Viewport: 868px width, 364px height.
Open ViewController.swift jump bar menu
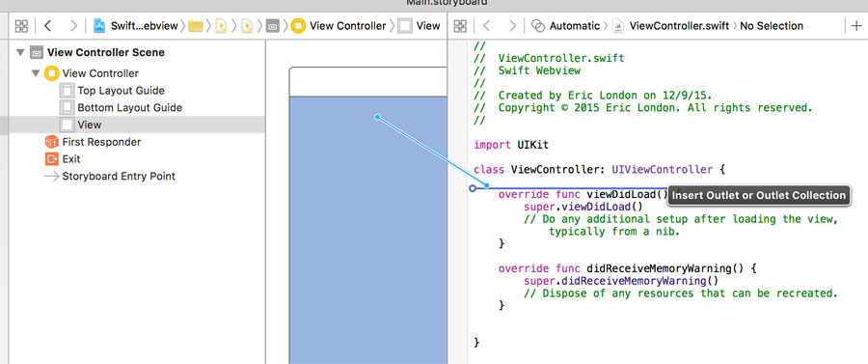pyautogui.click(x=680, y=25)
